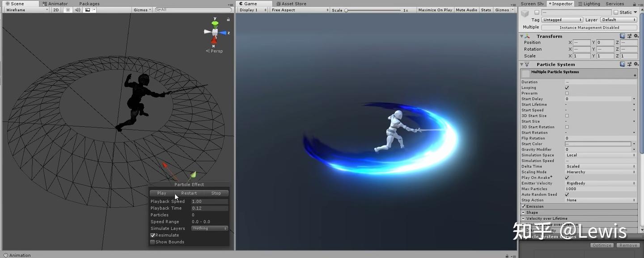This screenshot has width=644, height=258.
Task: Switch to the Packages tab
Action: coord(89,4)
